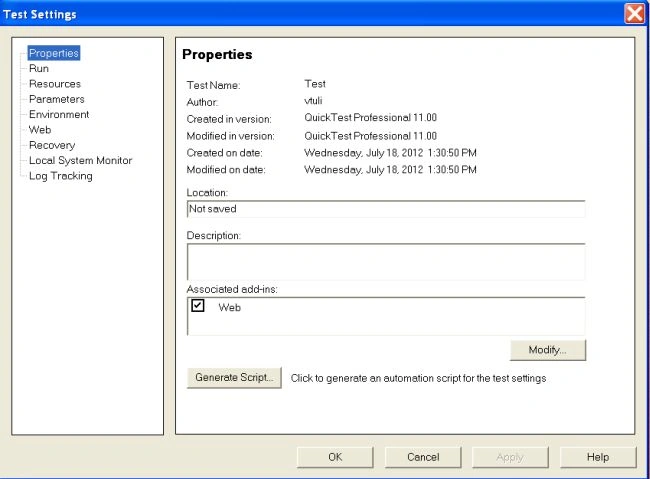Uncheck the Web add-in checkbox

click(x=198, y=306)
